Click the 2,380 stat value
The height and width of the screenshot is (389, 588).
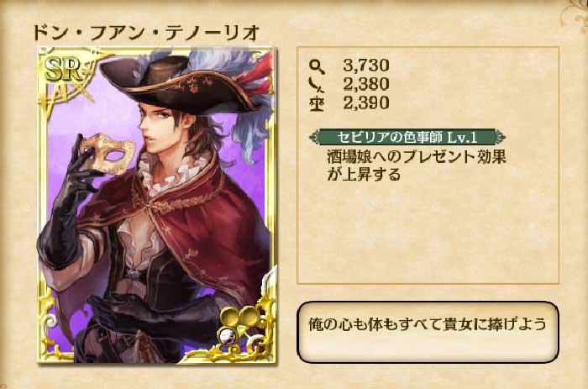pyautogui.click(x=366, y=84)
